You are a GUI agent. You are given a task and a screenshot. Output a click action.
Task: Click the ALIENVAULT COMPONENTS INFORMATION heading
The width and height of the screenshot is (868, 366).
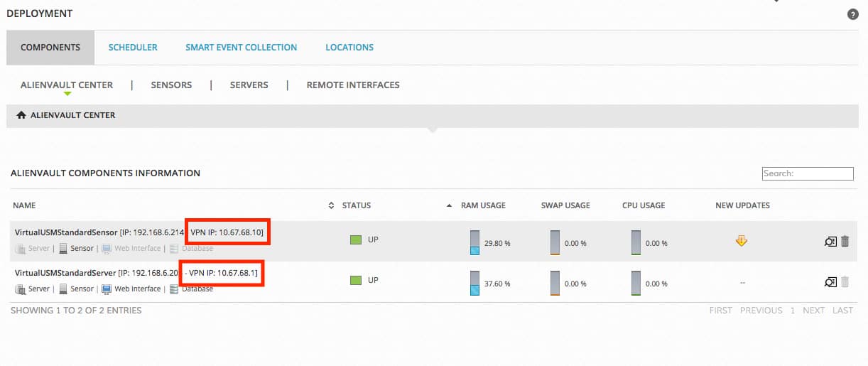pos(106,173)
